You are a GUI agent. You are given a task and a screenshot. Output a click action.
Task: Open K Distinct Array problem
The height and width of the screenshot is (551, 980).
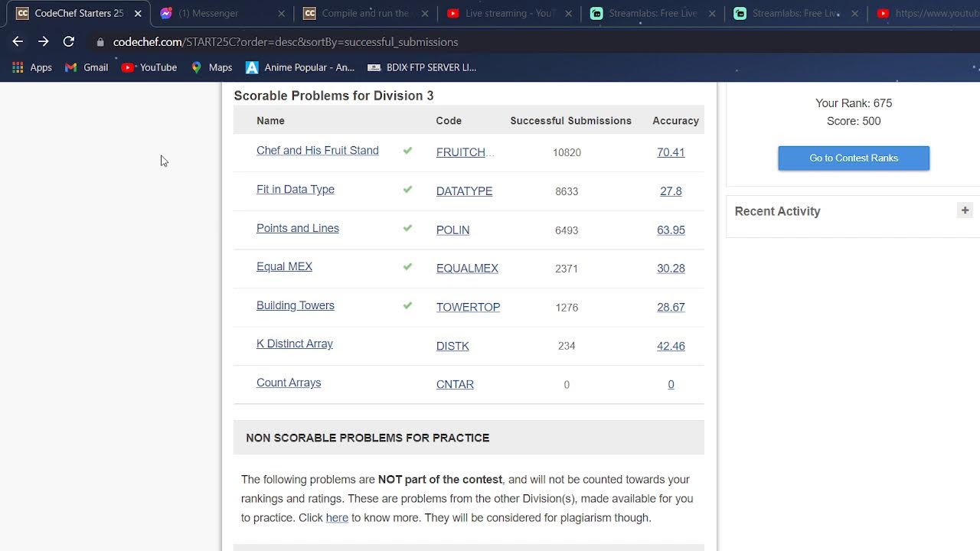295,344
